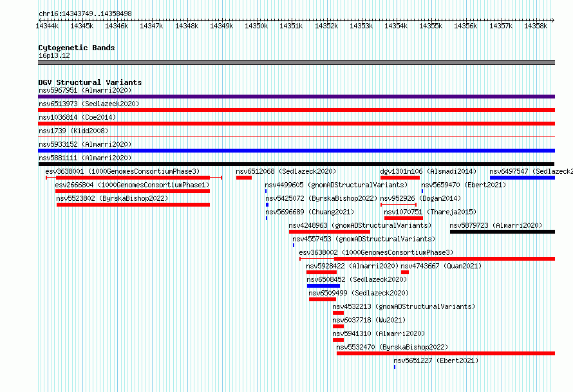Select nsv4248963 (gnomADStructuralVariants) label
This screenshot has width=573, height=392.
tap(360, 225)
